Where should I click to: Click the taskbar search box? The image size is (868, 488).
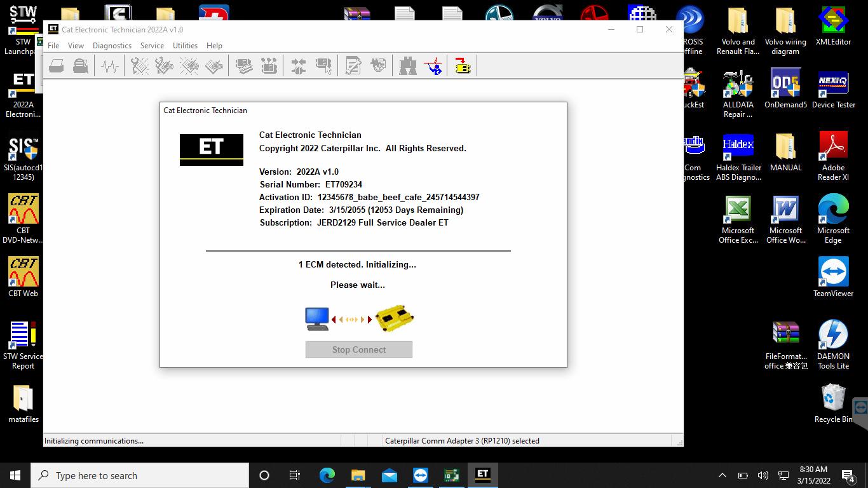point(140,475)
